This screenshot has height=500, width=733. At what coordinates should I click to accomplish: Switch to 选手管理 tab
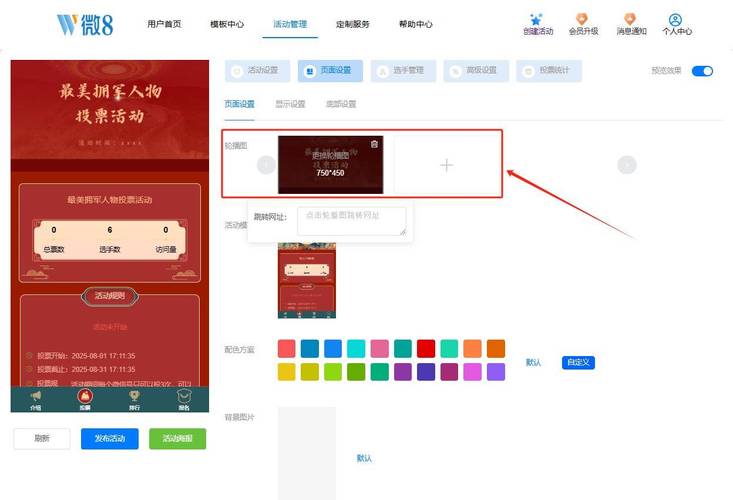(401, 71)
